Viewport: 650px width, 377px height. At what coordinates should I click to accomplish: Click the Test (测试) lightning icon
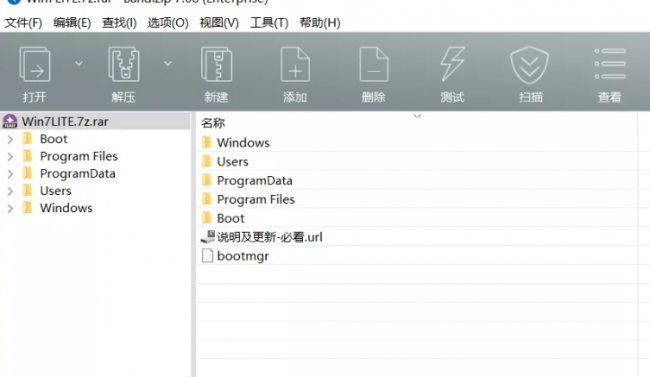452,64
